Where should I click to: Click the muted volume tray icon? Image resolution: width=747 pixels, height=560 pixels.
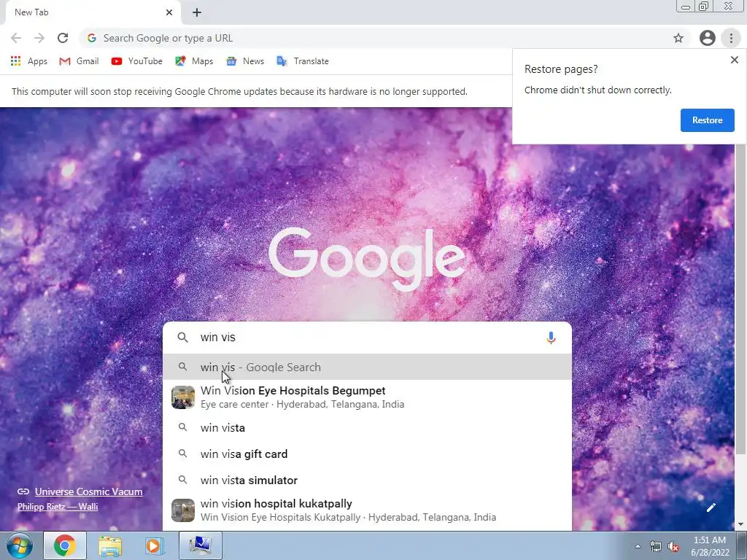click(x=673, y=546)
